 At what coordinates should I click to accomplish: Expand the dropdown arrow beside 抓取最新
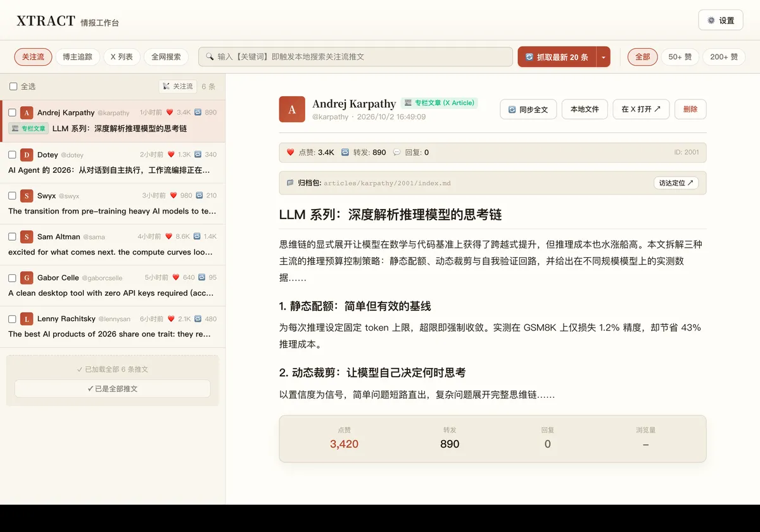[x=604, y=57]
